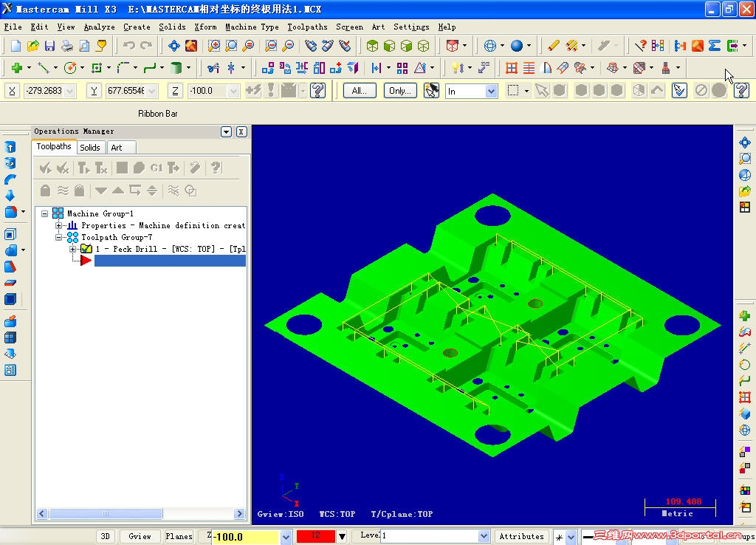Image resolution: width=756 pixels, height=545 pixels.
Task: Click the red color 12 swatch
Action: 316,535
